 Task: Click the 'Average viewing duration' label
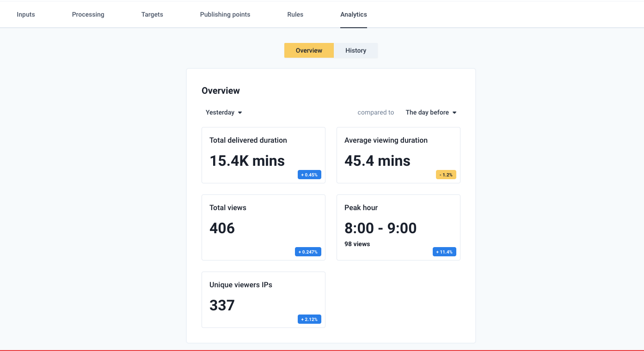click(386, 140)
